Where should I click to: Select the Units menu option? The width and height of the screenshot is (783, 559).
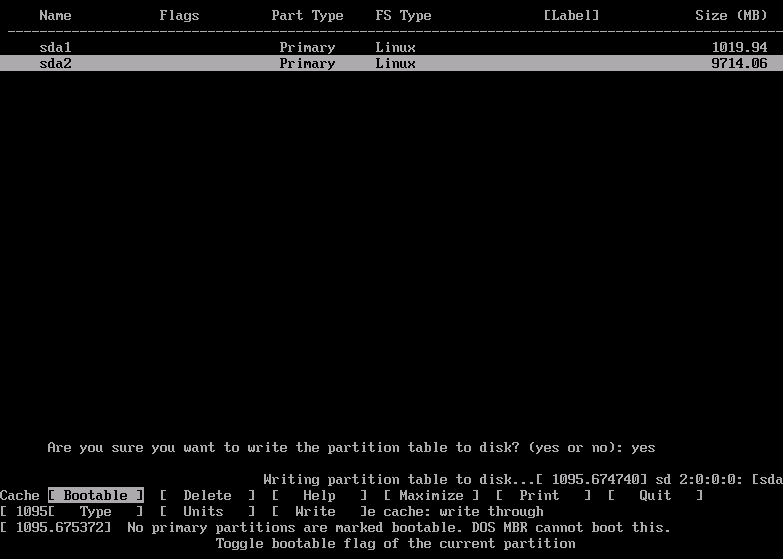pyautogui.click(x=207, y=512)
